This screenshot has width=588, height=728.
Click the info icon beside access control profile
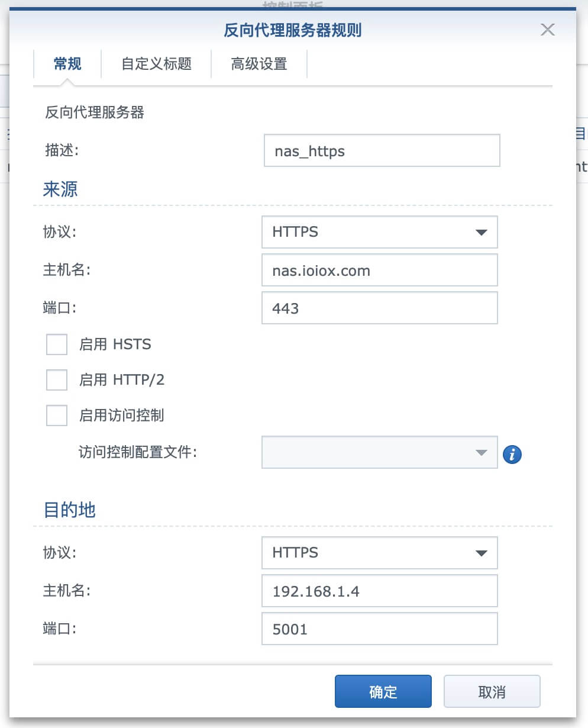click(512, 454)
